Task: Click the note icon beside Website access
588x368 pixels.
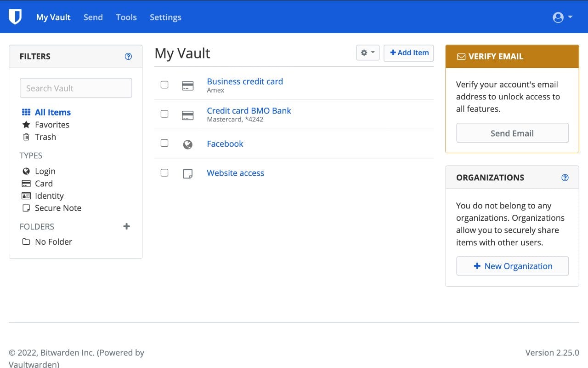Action: click(x=187, y=173)
